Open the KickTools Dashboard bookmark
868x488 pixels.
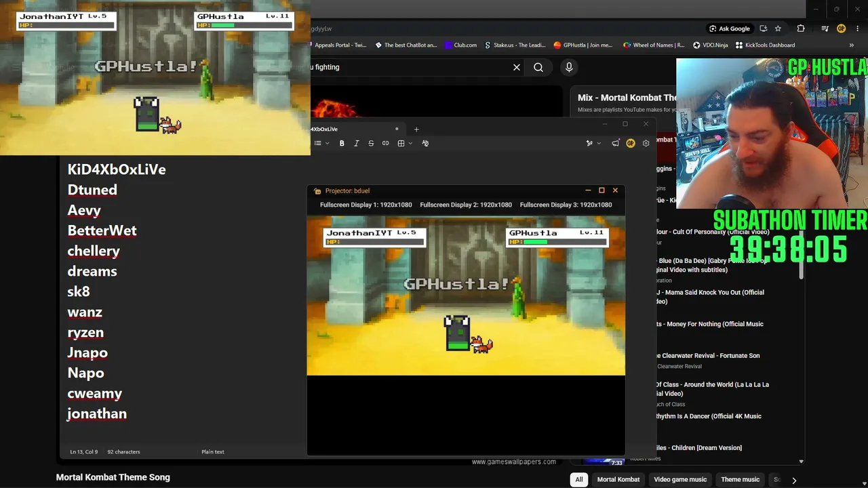click(x=765, y=45)
